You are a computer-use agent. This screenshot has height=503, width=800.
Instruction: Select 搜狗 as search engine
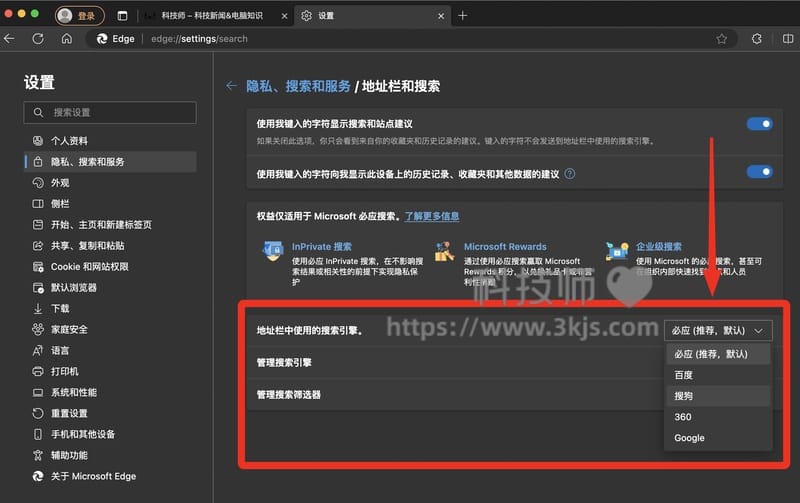(718, 396)
